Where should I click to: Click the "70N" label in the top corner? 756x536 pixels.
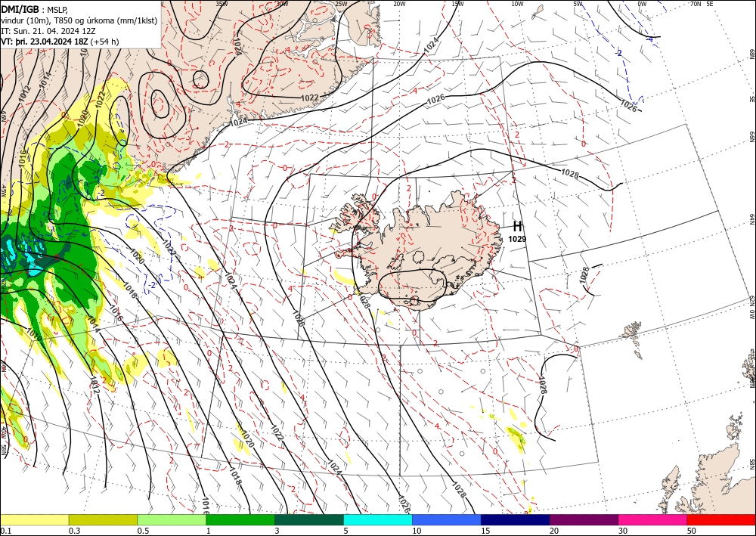pos(696,4)
